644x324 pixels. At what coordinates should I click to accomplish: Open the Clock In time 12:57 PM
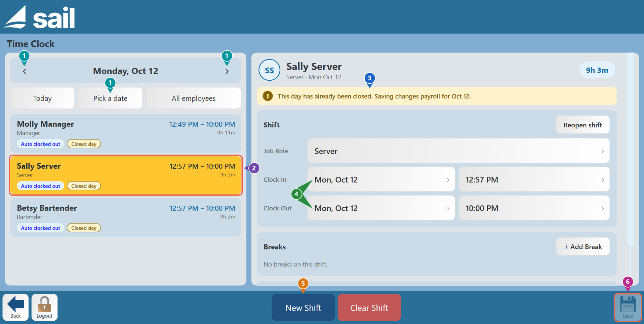534,179
